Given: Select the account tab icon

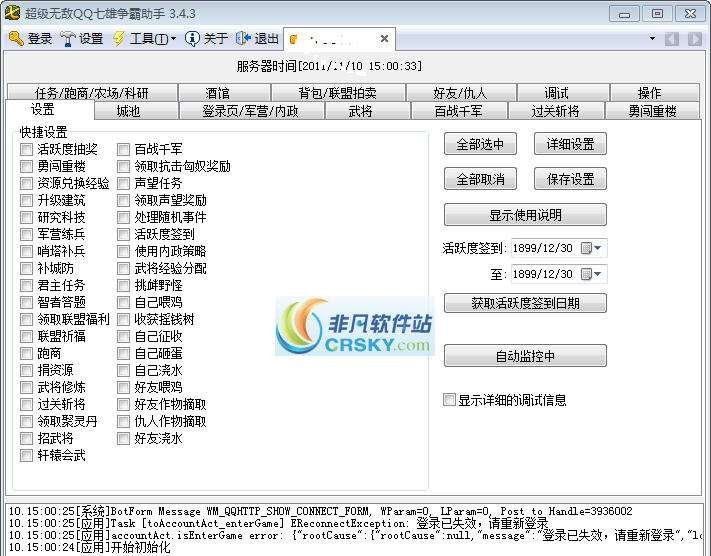Looking at the screenshot, I should 293,39.
